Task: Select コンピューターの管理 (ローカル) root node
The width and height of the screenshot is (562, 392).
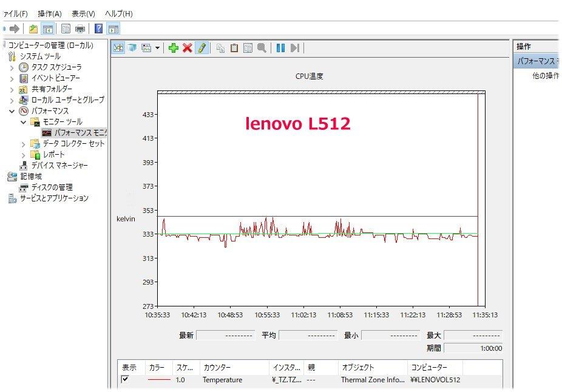Action: coord(50,45)
